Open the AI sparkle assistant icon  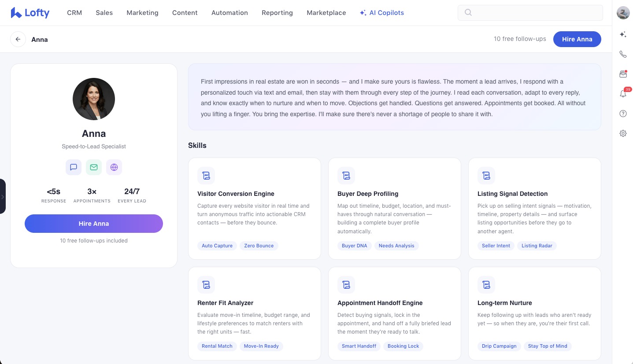point(623,34)
